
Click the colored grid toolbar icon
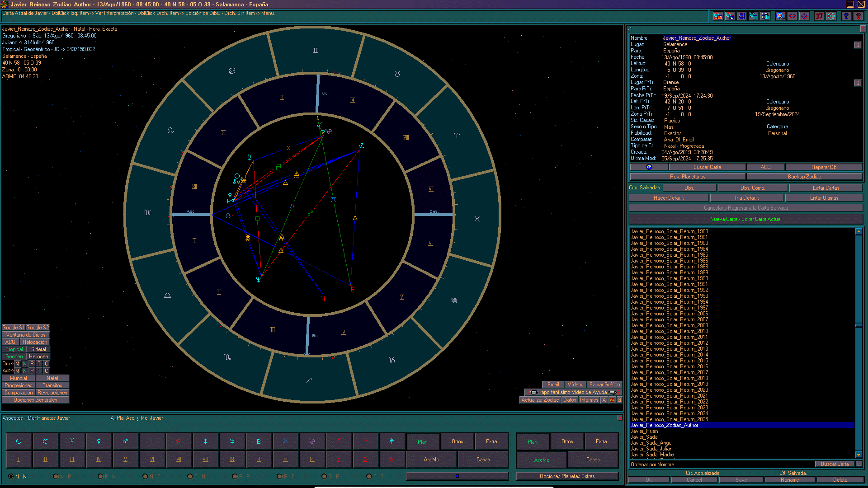(x=742, y=16)
